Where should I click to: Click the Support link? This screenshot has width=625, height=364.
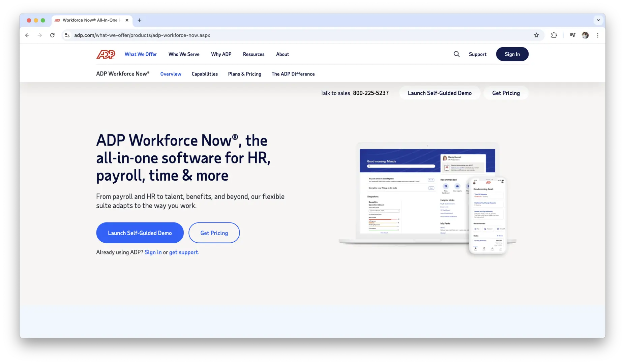click(477, 54)
